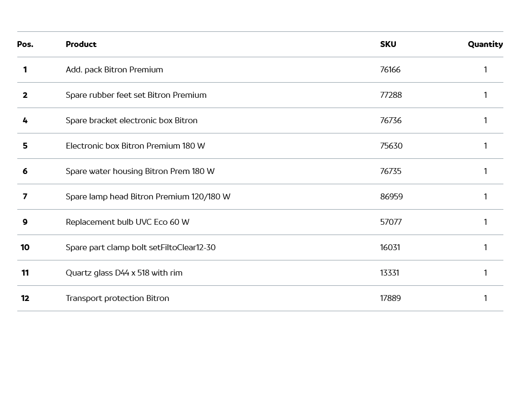
Task: Click SKU number 57077
Action: 390,222
